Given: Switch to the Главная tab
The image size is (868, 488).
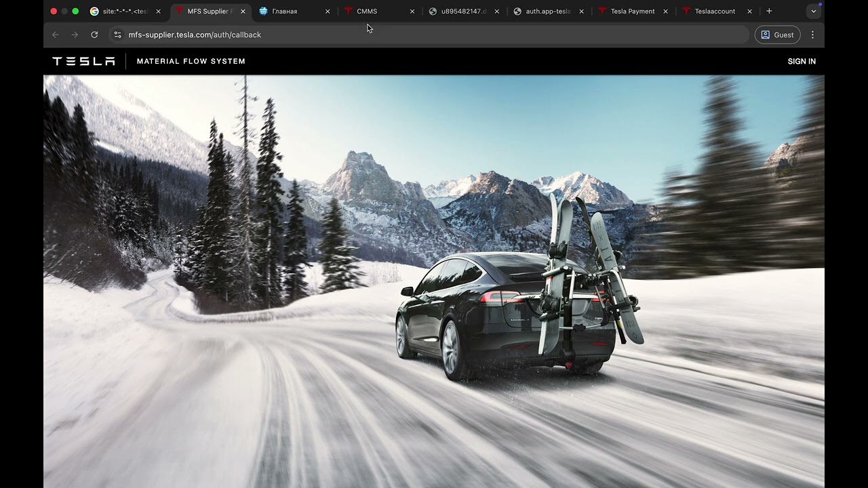Looking at the screenshot, I should pyautogui.click(x=294, y=12).
